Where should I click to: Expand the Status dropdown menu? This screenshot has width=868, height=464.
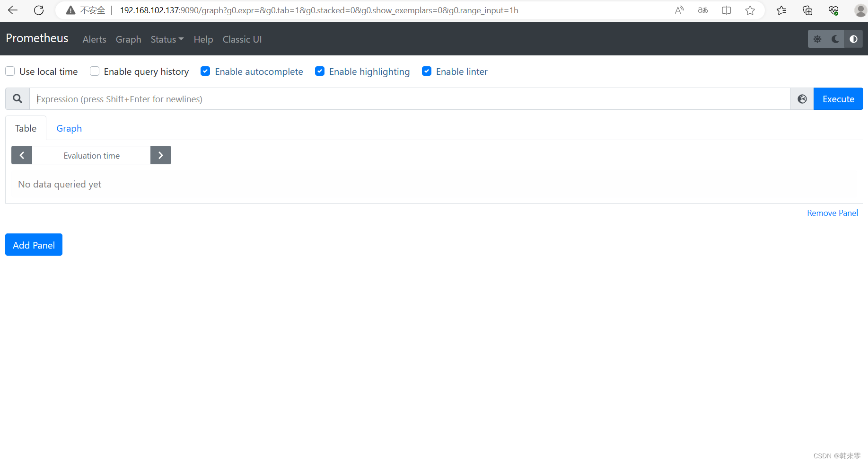167,39
